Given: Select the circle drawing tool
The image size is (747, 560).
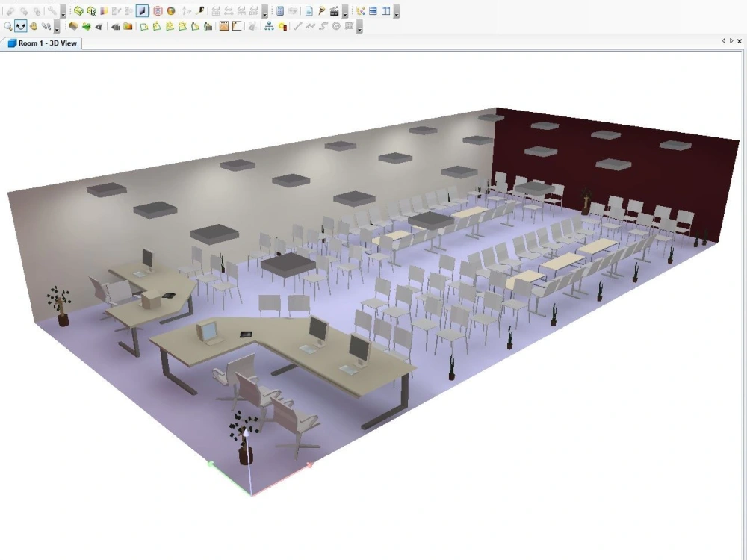Looking at the screenshot, I should coord(337,26).
